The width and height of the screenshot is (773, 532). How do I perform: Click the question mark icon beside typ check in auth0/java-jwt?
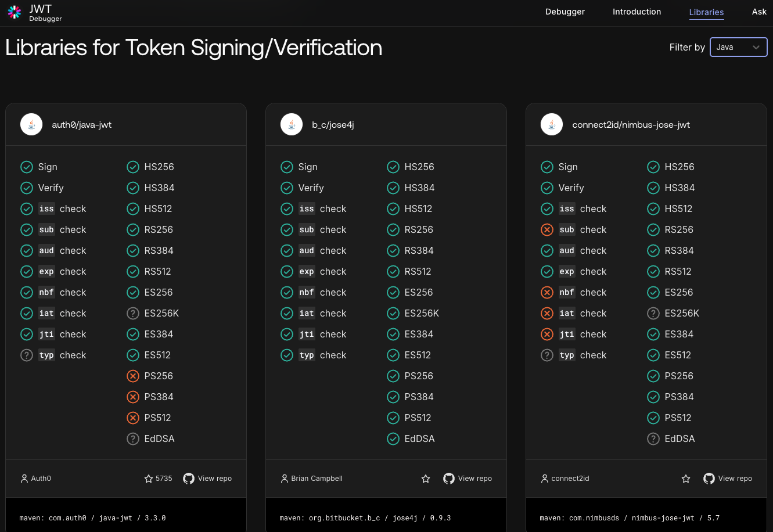27,355
